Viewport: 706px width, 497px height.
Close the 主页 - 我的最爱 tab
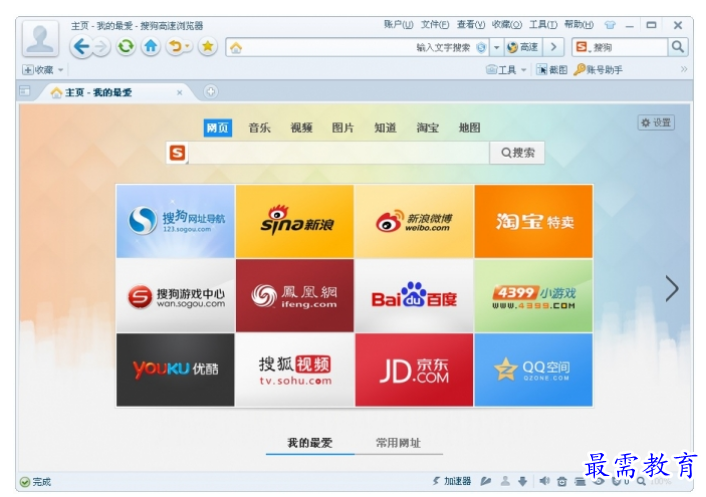click(180, 92)
